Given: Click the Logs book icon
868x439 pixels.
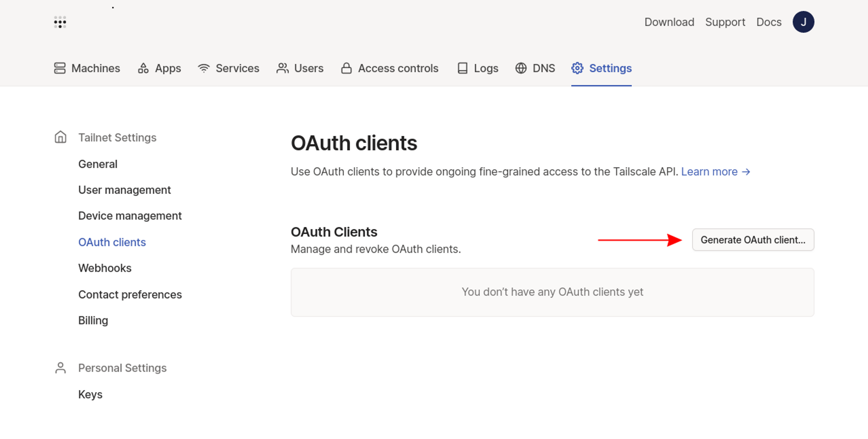Looking at the screenshot, I should 462,69.
